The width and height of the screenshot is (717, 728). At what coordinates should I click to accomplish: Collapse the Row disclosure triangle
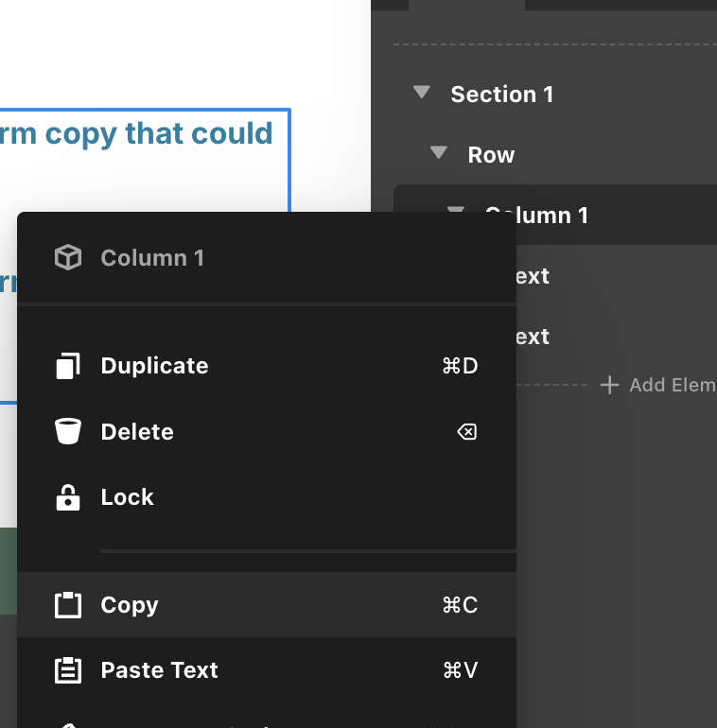coord(438,154)
